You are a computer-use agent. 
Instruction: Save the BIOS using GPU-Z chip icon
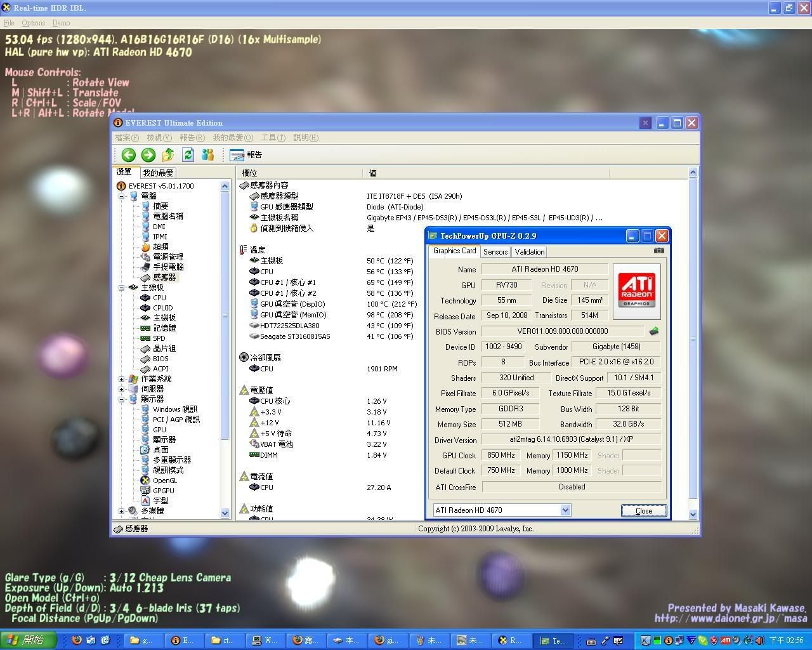point(653,331)
